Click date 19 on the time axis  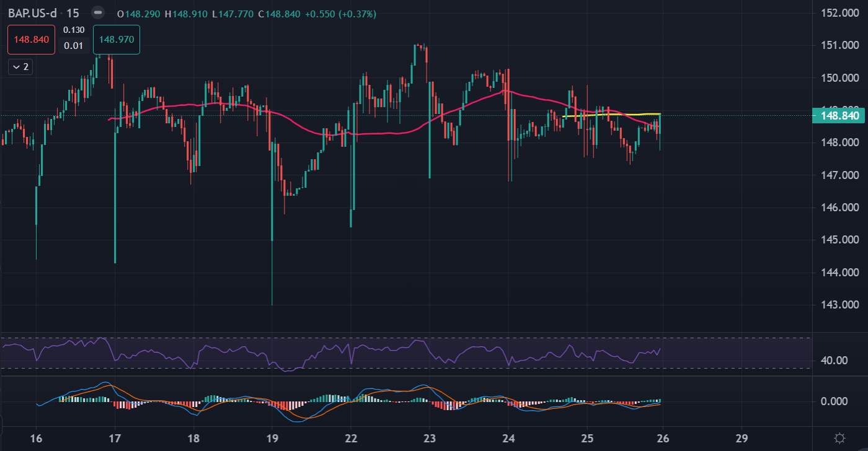(x=272, y=438)
